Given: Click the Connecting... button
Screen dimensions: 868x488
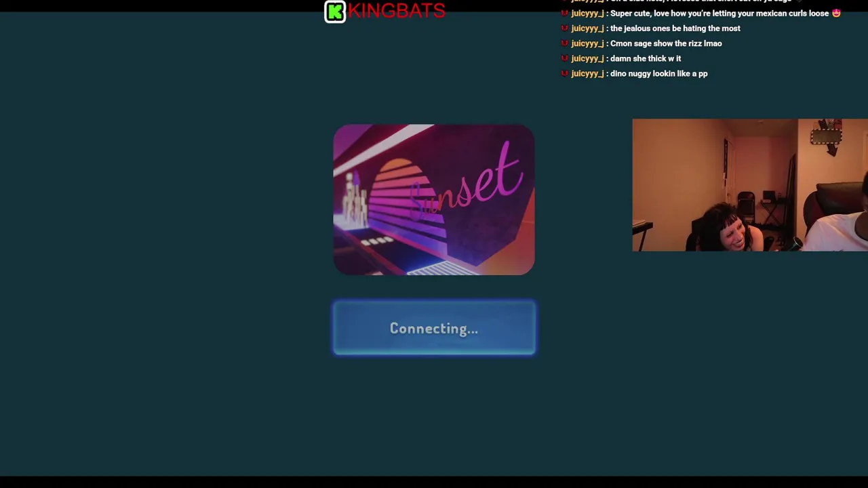Looking at the screenshot, I should pos(434,328).
